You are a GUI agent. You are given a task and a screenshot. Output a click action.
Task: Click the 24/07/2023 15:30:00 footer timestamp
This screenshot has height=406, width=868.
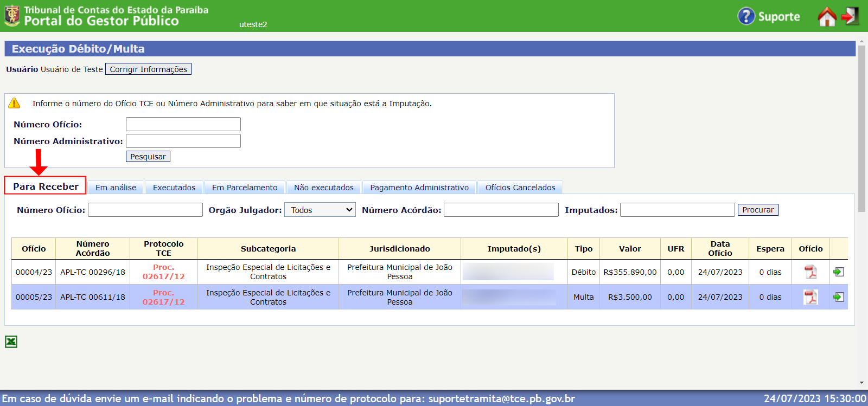[x=815, y=398]
